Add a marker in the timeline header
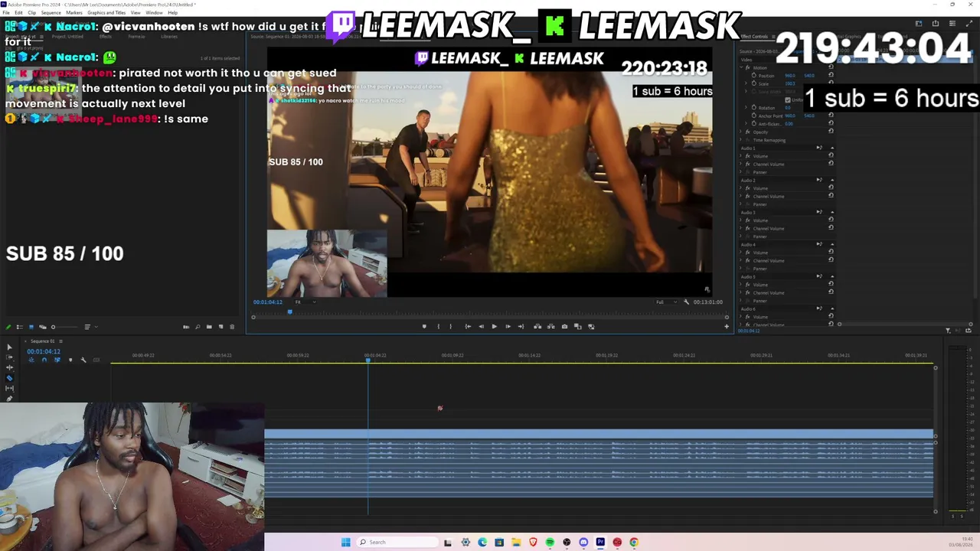This screenshot has width=980, height=551. 70,360
